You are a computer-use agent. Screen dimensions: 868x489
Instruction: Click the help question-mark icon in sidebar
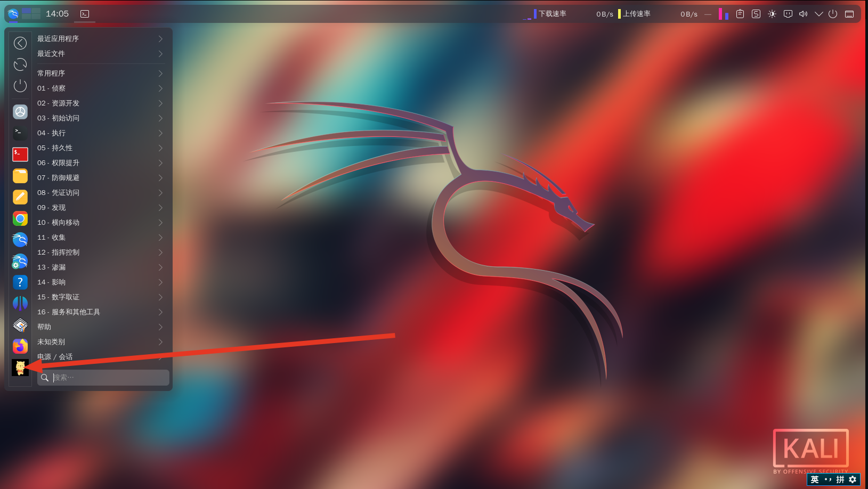click(x=20, y=282)
